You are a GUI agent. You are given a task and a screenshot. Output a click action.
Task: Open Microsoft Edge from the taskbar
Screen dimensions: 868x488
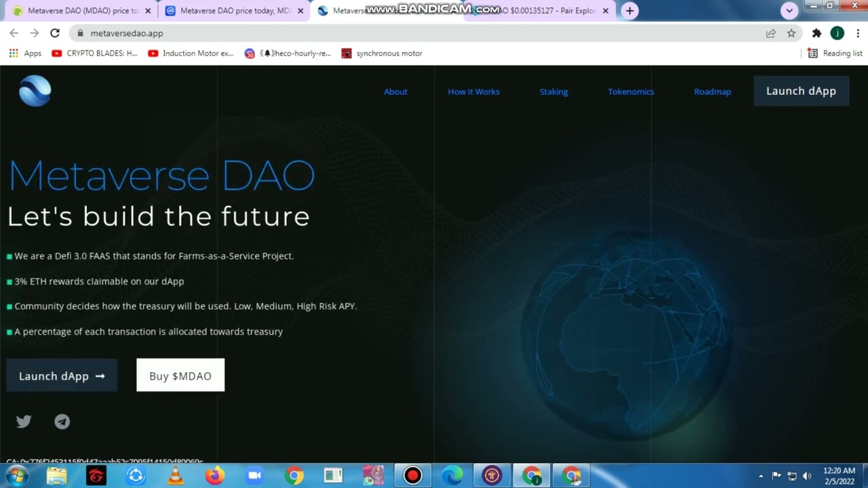click(x=452, y=476)
